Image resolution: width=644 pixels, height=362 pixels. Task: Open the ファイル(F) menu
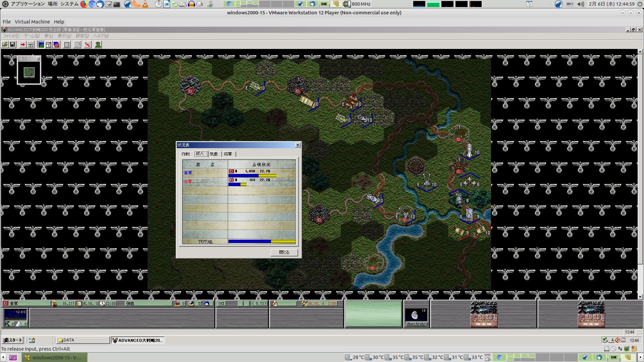(11, 36)
